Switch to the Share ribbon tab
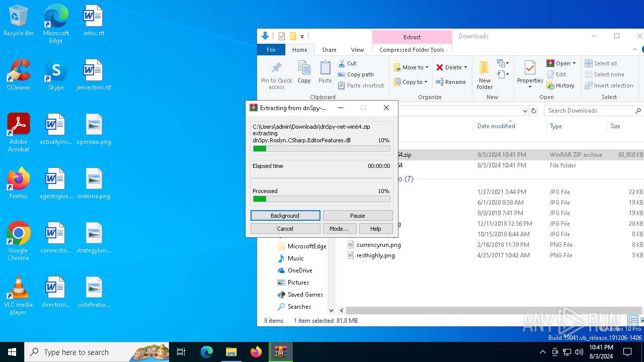 click(329, 50)
